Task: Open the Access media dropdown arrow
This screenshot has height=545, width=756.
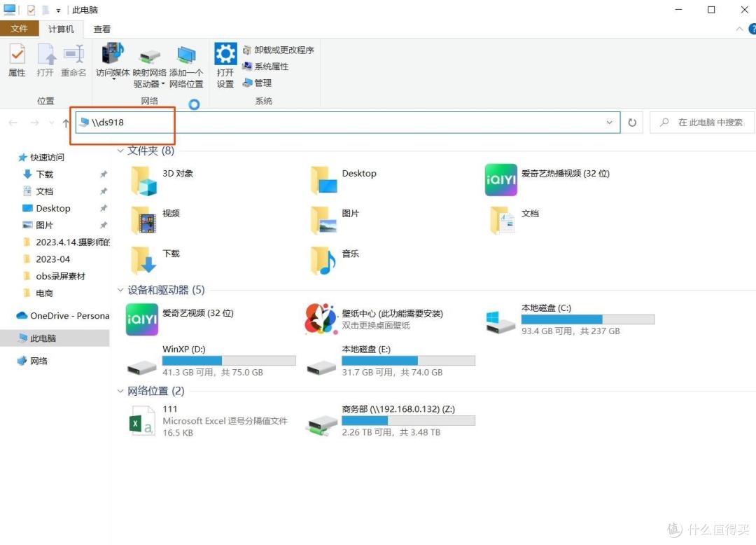Action: tap(113, 79)
